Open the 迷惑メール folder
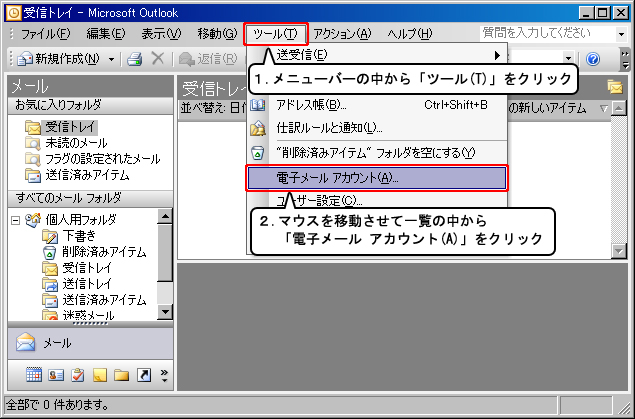Image resolution: width=635 pixels, height=419 pixels. coord(79,315)
